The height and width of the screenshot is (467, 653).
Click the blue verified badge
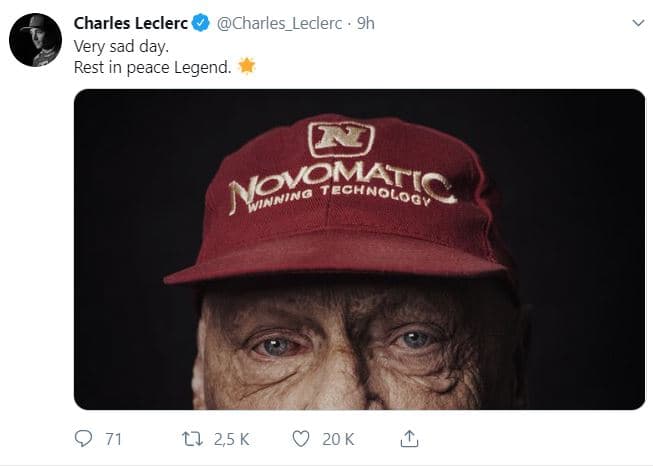[x=203, y=23]
